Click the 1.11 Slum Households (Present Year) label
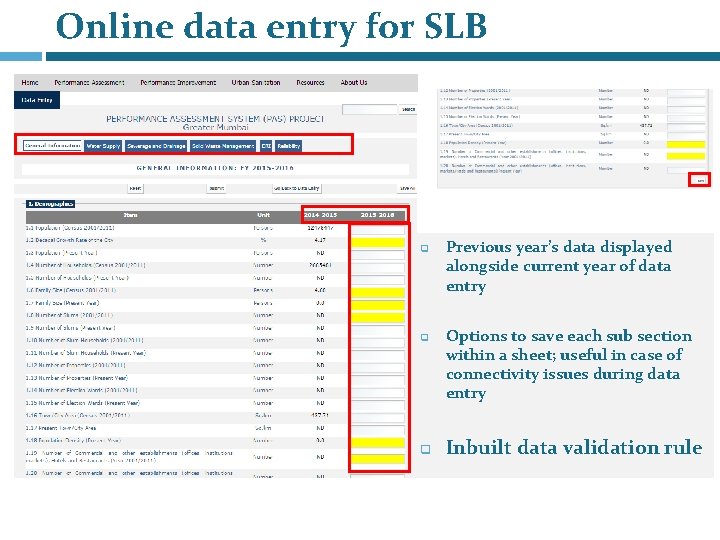Image resolution: width=720 pixels, height=540 pixels. (86, 353)
